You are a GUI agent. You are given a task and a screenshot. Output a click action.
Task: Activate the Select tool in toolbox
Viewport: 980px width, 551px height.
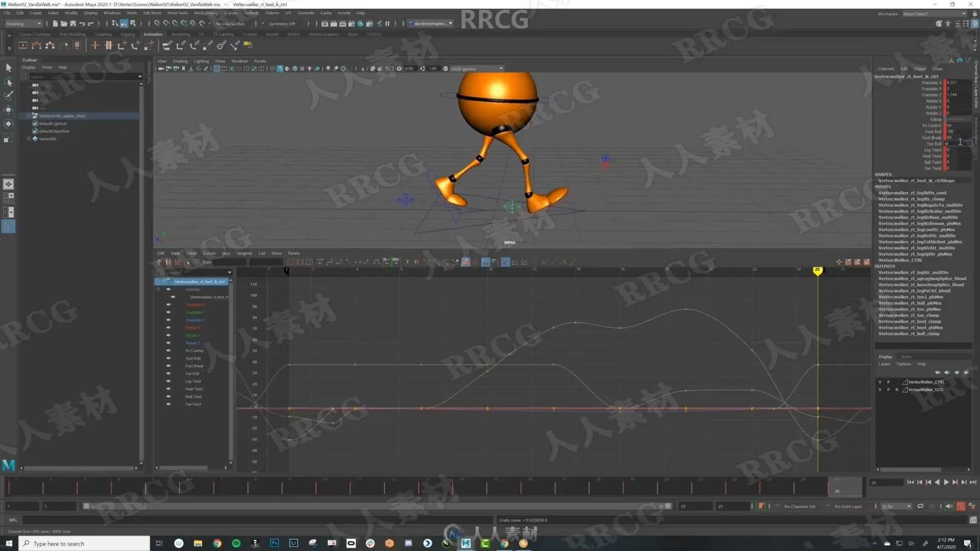pos(8,67)
